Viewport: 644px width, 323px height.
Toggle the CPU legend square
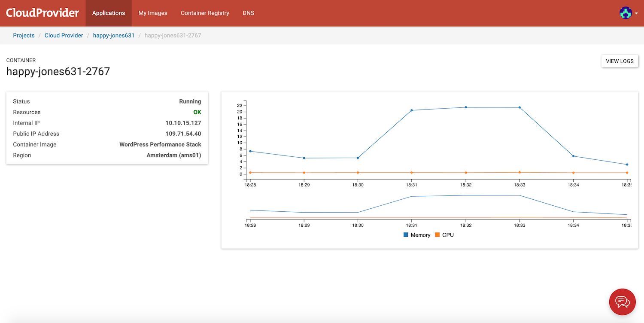[437, 235]
